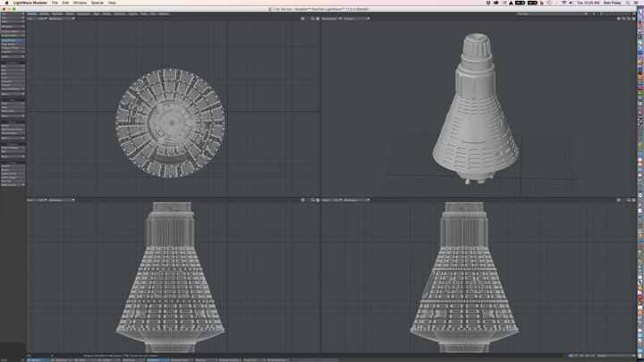This screenshot has width=644, height=362.
Task: Select the Capsule primitive tool
Action: pyautogui.click(x=13, y=81)
